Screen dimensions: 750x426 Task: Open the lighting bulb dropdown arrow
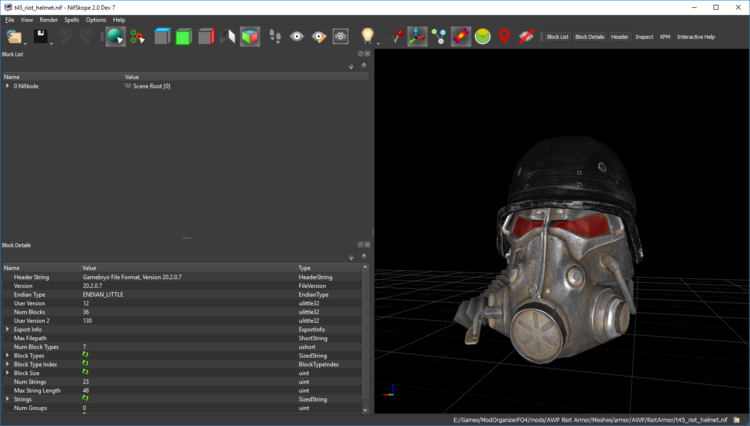(x=378, y=44)
